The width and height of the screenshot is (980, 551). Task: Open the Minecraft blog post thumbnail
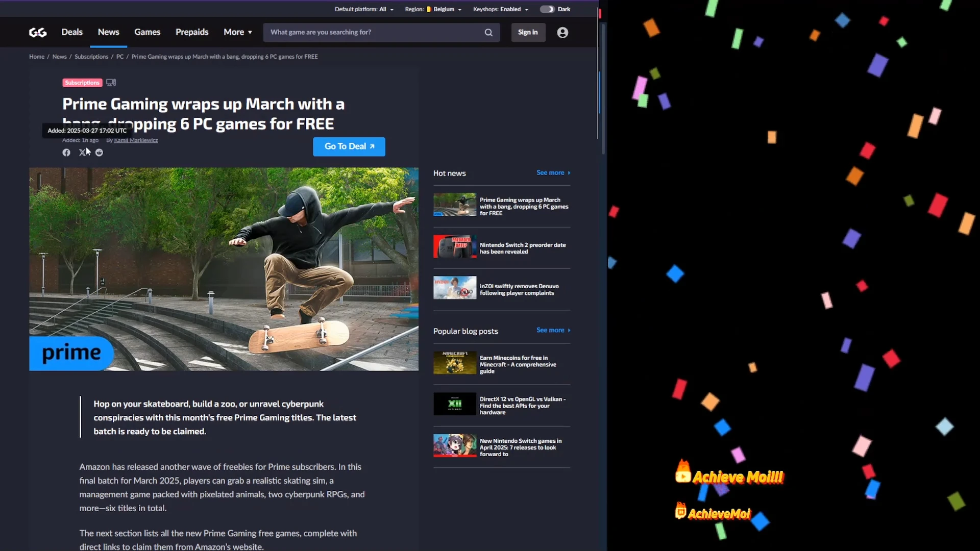455,363
